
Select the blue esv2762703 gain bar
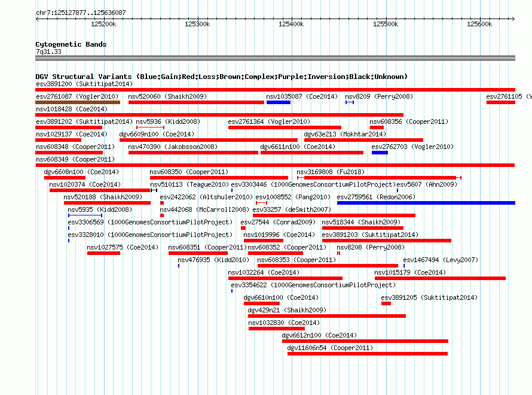[x=380, y=153]
